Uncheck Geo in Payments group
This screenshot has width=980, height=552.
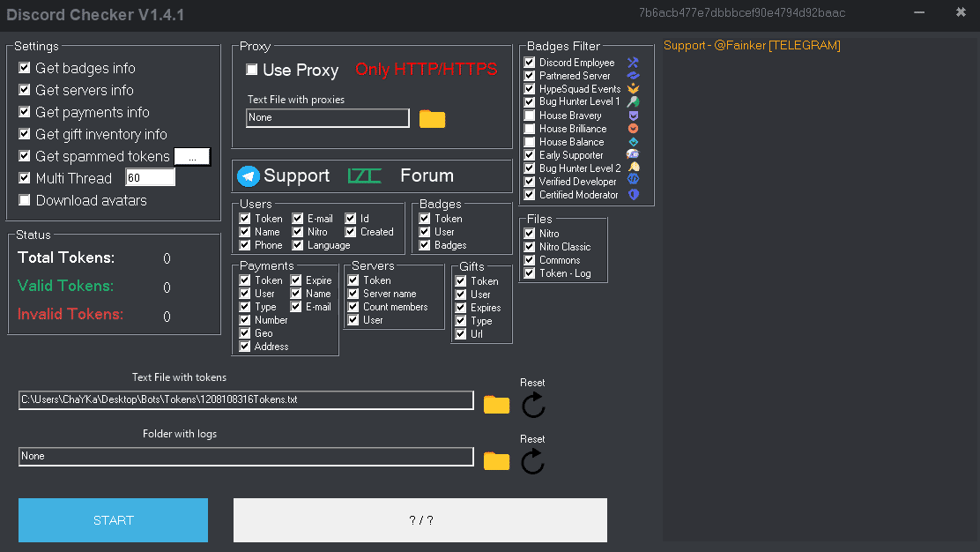coord(245,333)
